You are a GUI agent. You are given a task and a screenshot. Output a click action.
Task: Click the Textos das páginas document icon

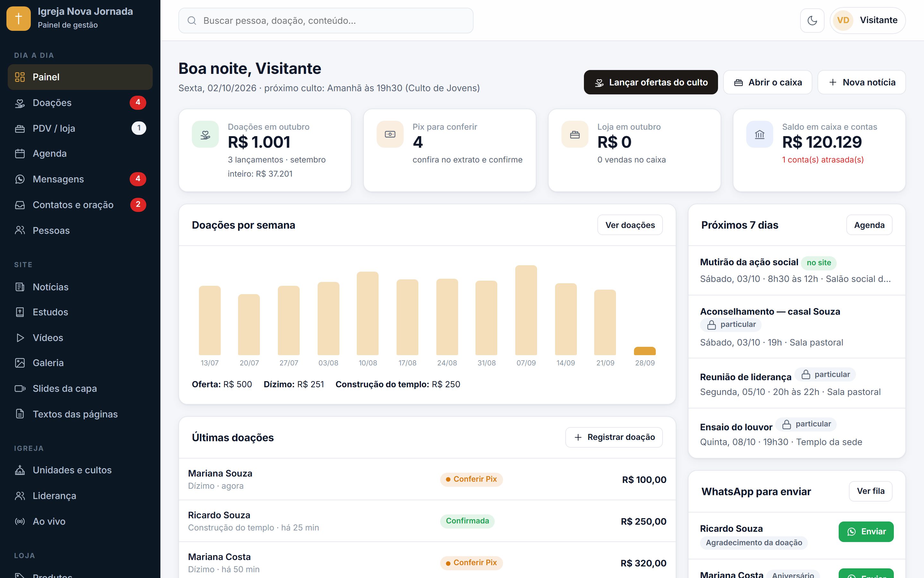tap(20, 414)
